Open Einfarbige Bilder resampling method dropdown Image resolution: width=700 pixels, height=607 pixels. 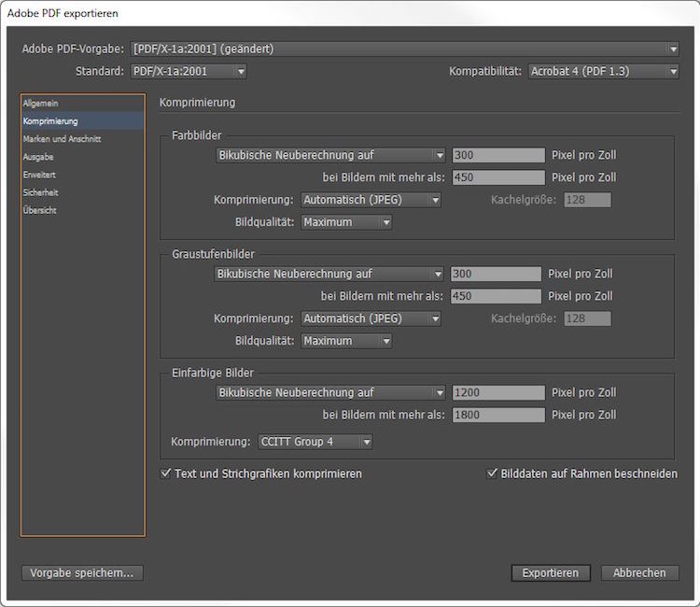[x=330, y=392]
